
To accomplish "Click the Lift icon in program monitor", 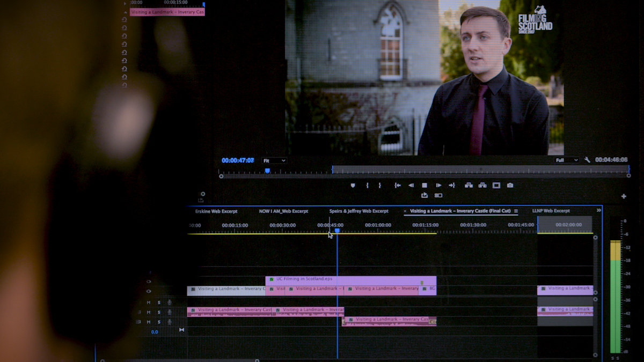I will (x=469, y=186).
